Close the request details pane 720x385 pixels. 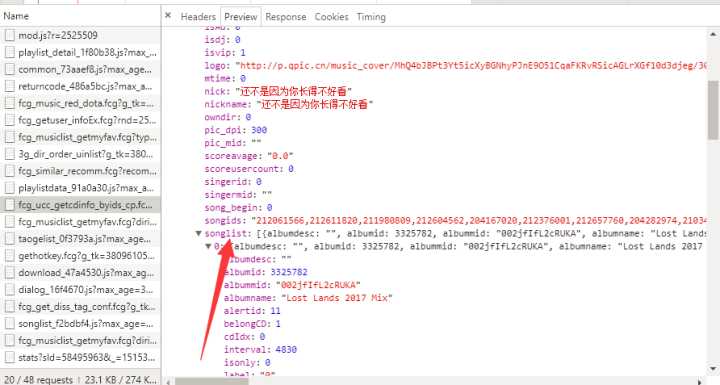168,16
